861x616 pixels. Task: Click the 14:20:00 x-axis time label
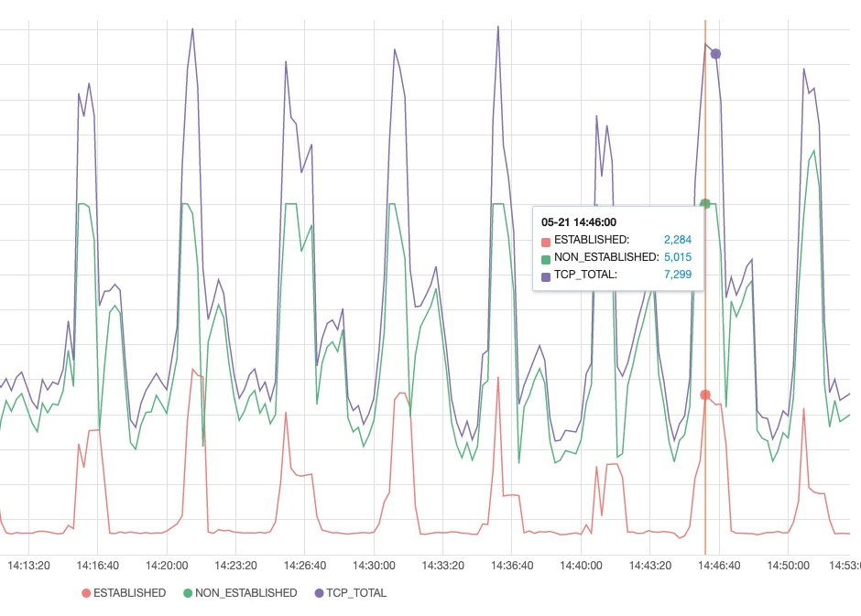tap(167, 567)
